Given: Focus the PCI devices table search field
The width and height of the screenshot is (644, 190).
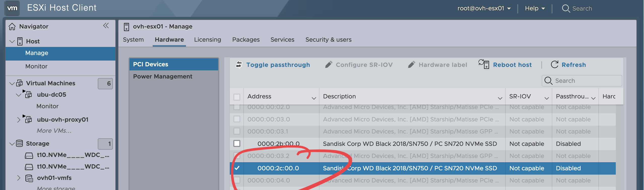Looking at the screenshot, I should coord(582,81).
